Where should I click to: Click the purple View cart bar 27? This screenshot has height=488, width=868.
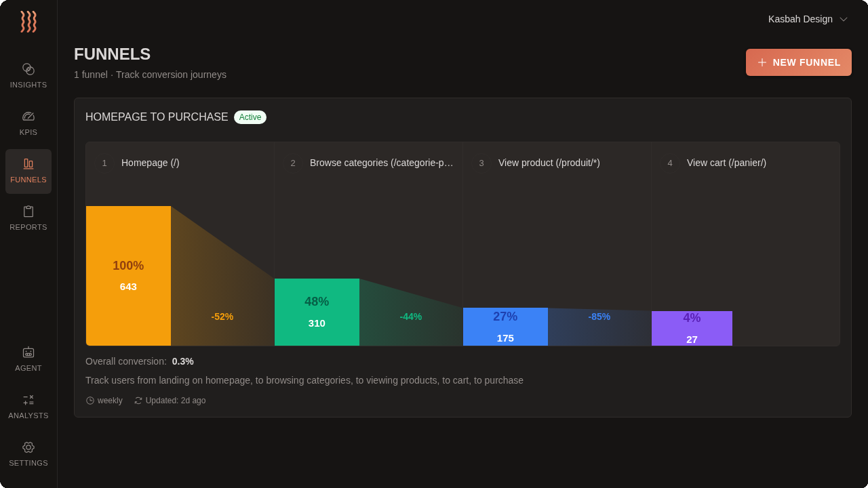[x=692, y=328]
